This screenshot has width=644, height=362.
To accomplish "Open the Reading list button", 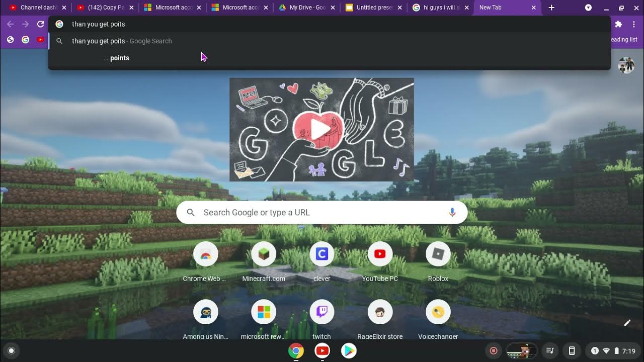I will coord(624,39).
